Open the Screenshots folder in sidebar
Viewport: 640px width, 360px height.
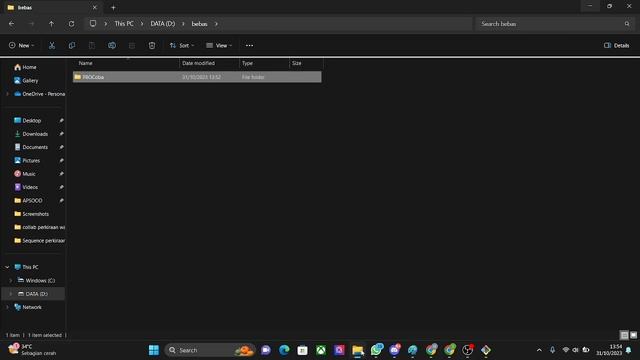click(31, 214)
